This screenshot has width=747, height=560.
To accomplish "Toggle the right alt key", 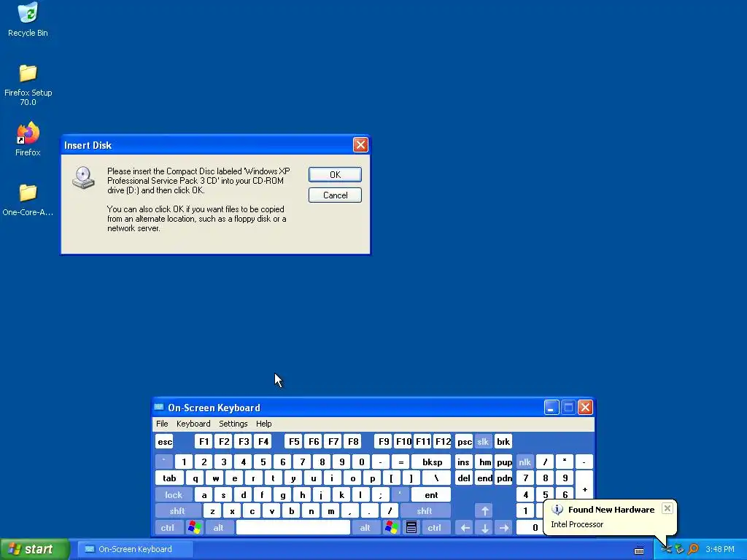I will tap(365, 528).
